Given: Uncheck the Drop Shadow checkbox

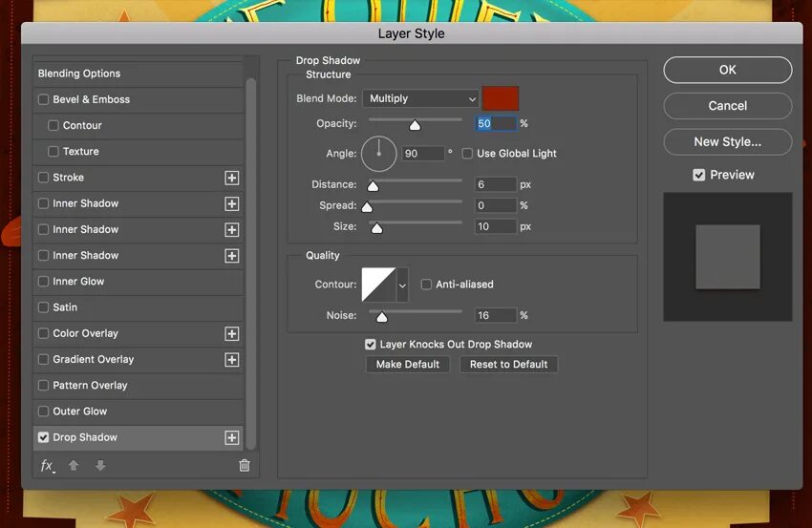Looking at the screenshot, I should (x=44, y=437).
